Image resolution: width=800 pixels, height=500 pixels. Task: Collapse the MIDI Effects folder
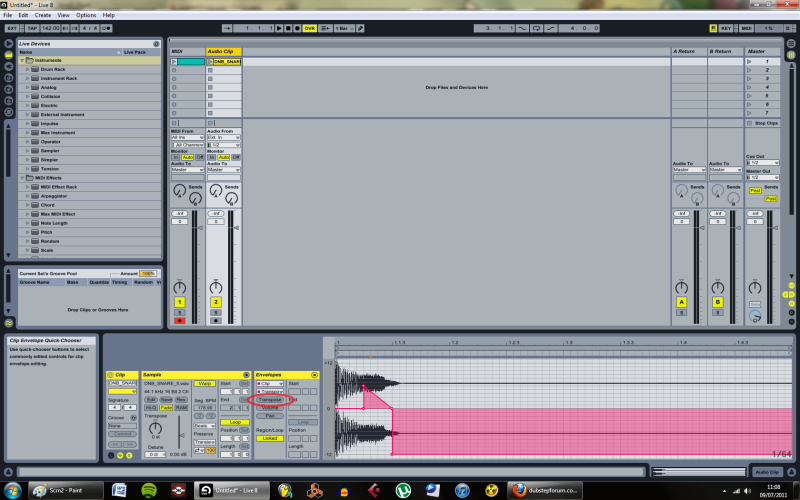22,178
